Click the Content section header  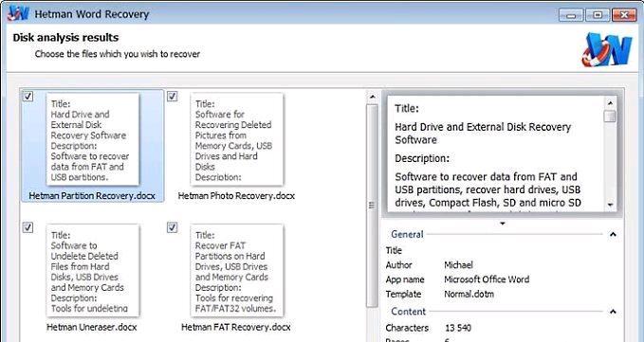(408, 312)
